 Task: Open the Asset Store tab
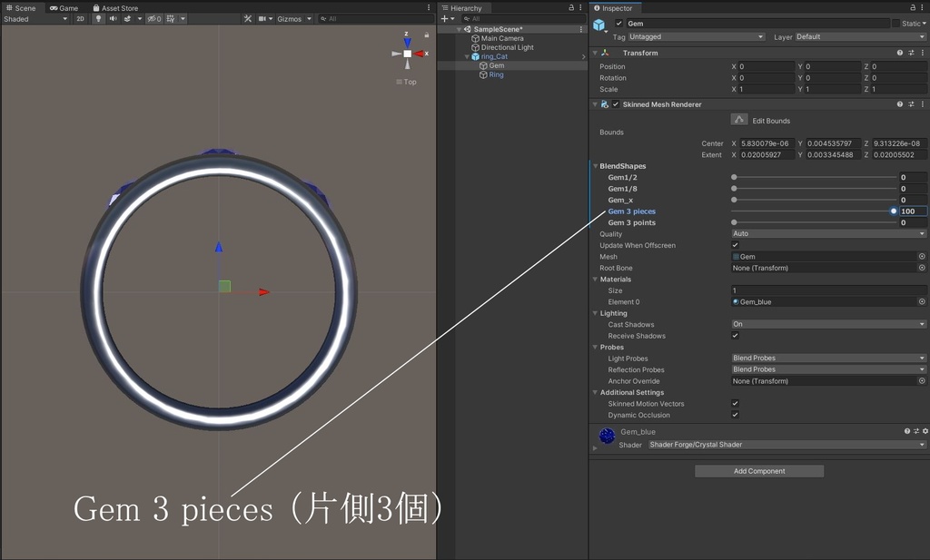point(114,8)
